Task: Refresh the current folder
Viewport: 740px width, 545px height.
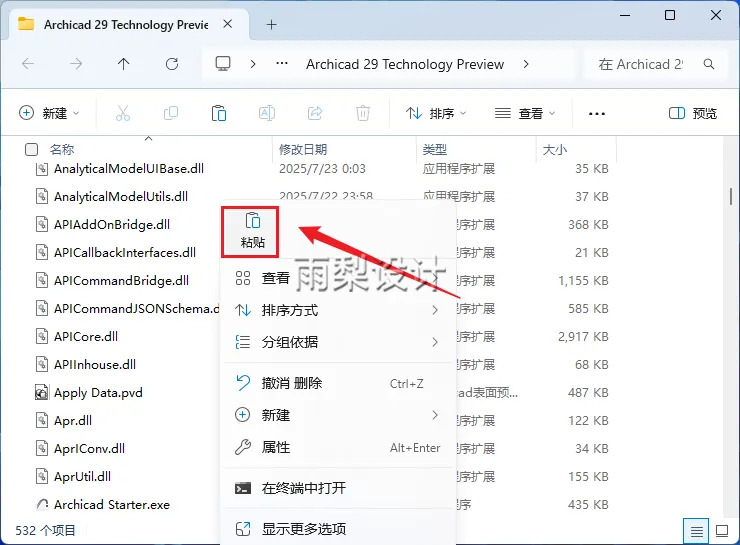Action: pos(172,64)
